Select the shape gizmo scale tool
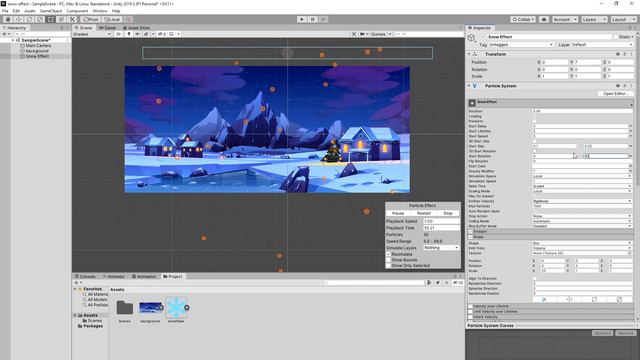The width and height of the screenshot is (640, 360). pos(619,300)
